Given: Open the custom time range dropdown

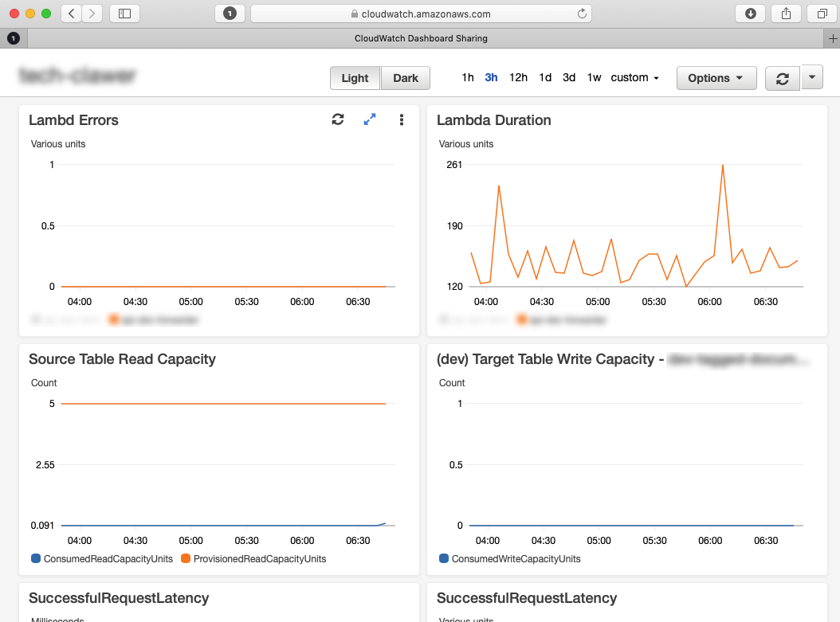Looking at the screenshot, I should [x=635, y=77].
